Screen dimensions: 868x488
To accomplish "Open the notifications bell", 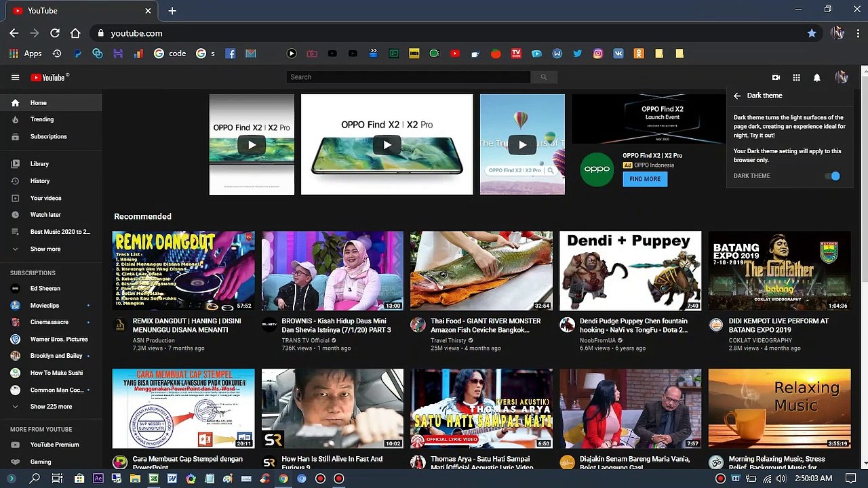I will 816,77.
